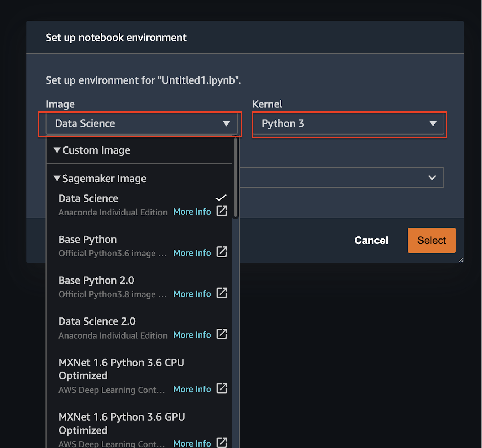The width and height of the screenshot is (482, 448).
Task: Open the Kernel dropdown showing Python 3
Action: click(349, 124)
